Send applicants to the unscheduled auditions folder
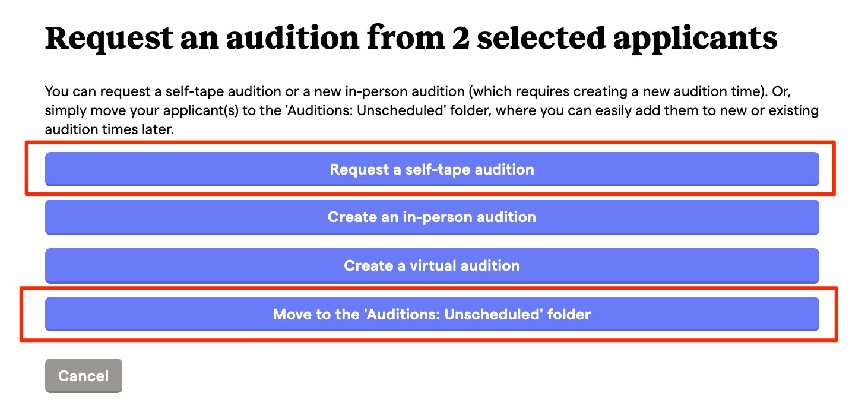This screenshot has width=868, height=418. pos(432,313)
